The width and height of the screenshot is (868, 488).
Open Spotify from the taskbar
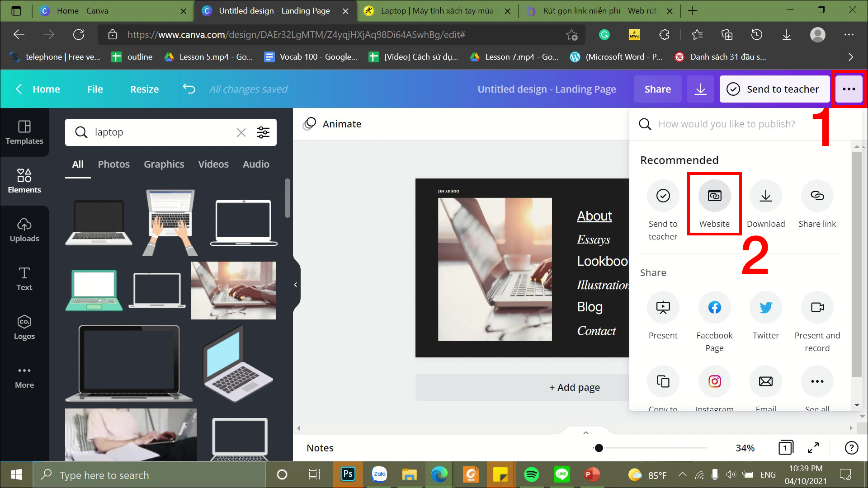(x=532, y=475)
